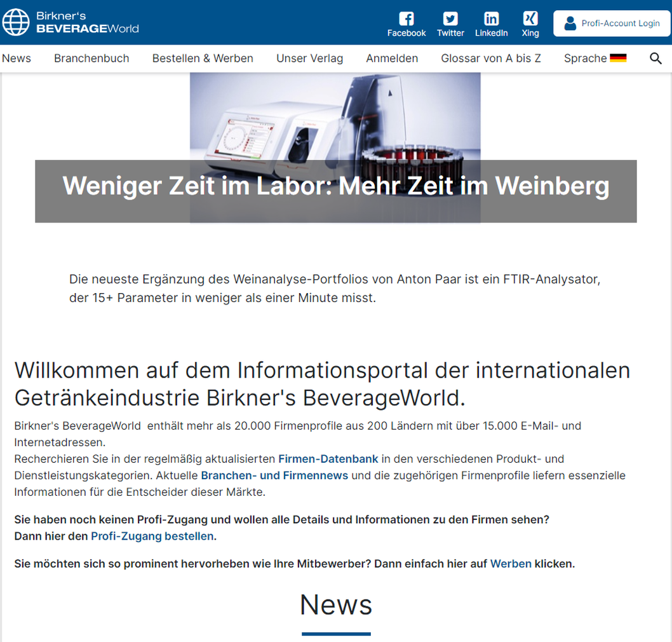Click the user silhouette icon in login button
Viewport: 672px width, 642px height.
coord(570,23)
